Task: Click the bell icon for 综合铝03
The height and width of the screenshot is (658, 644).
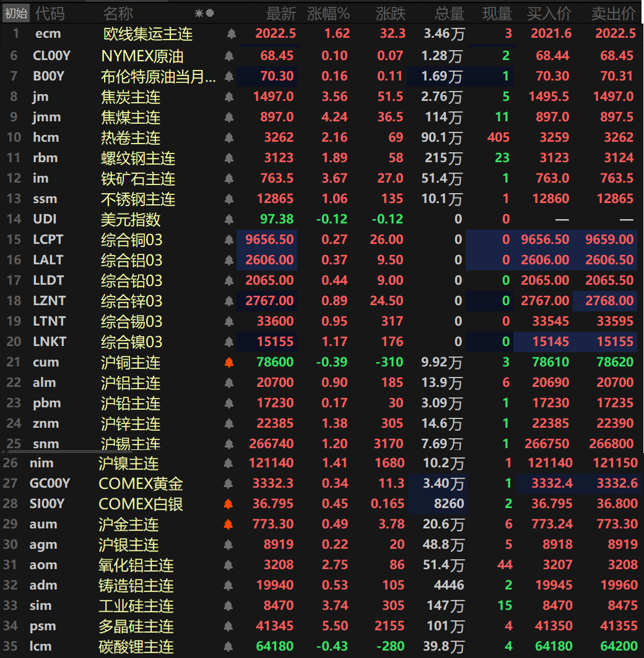Action: tap(228, 260)
